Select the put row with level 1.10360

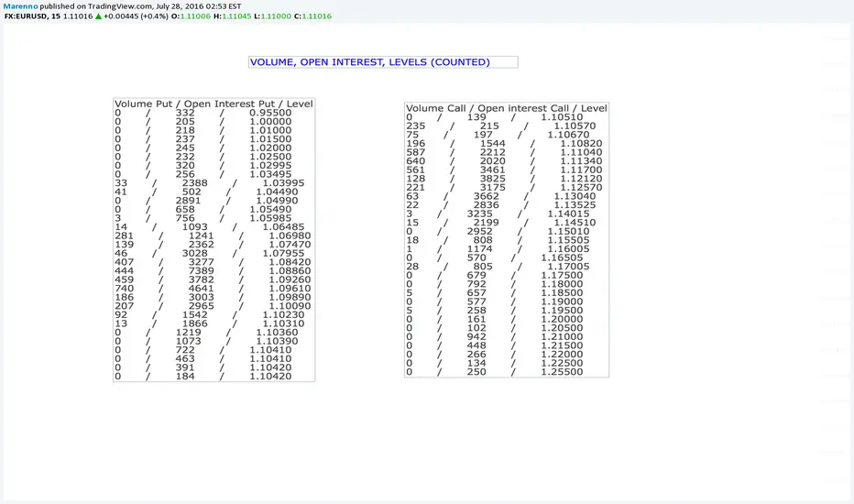tap(206, 333)
